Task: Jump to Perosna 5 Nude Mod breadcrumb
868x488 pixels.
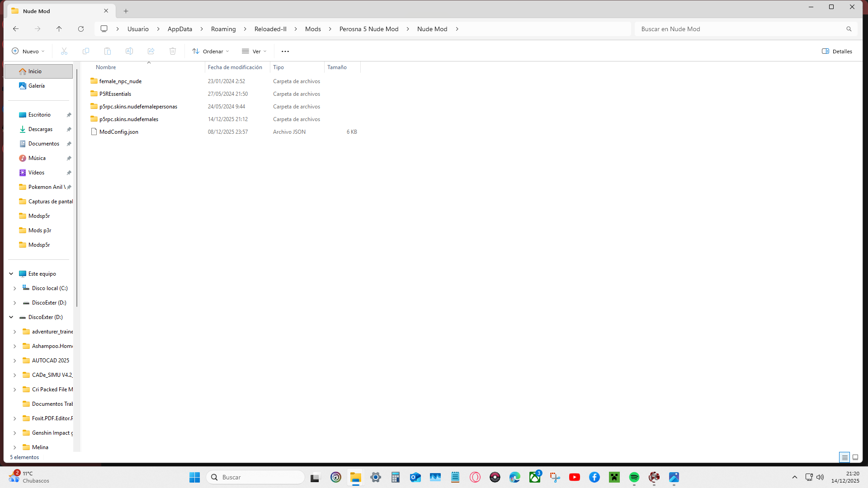Action: coord(369,29)
